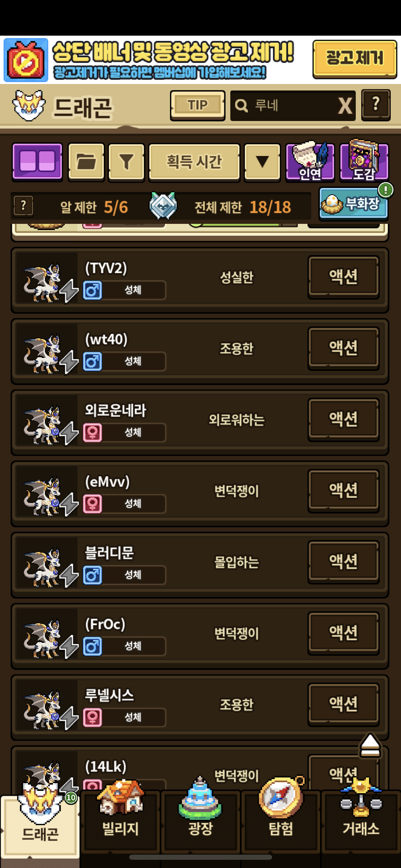Open the TIP button
The image size is (401, 868).
pyautogui.click(x=197, y=105)
